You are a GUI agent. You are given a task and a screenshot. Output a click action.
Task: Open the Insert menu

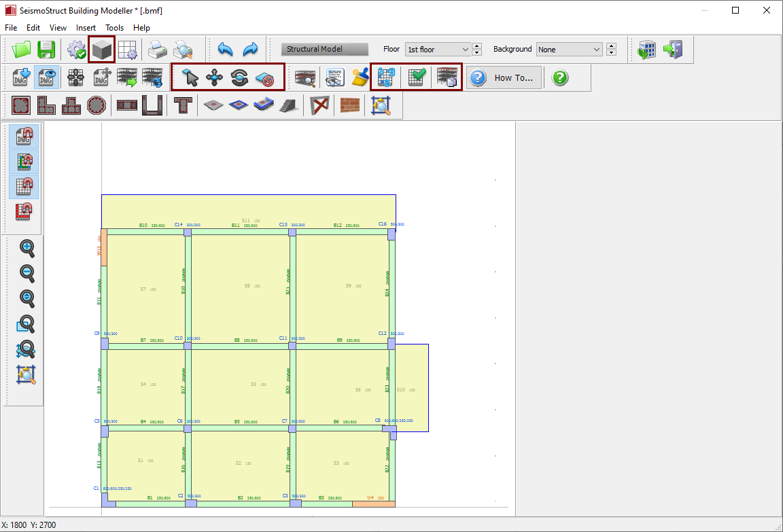(86, 28)
